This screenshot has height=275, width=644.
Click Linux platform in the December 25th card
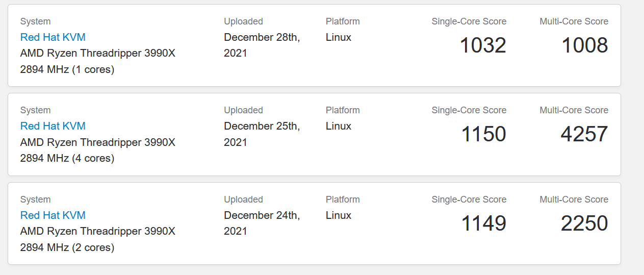(x=338, y=126)
